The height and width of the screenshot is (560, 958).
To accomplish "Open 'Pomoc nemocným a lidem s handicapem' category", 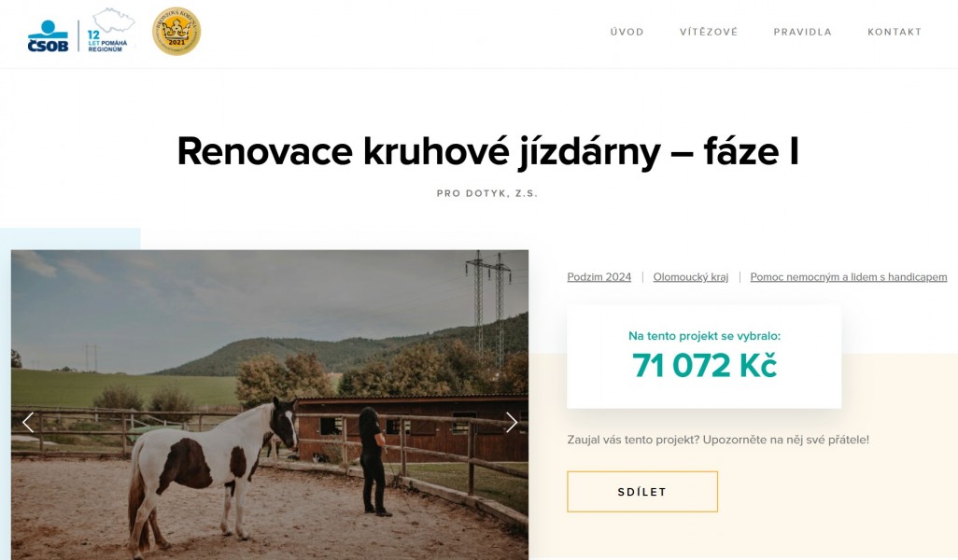I will (849, 277).
